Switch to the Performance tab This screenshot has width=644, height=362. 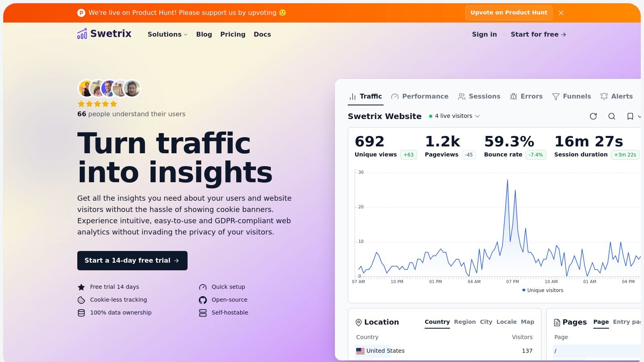420,97
